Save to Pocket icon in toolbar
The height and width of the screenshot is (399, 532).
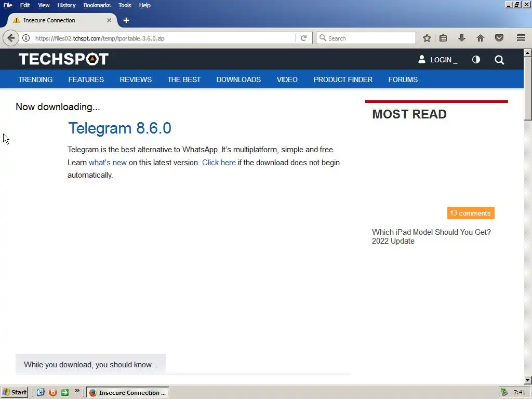tap(499, 38)
